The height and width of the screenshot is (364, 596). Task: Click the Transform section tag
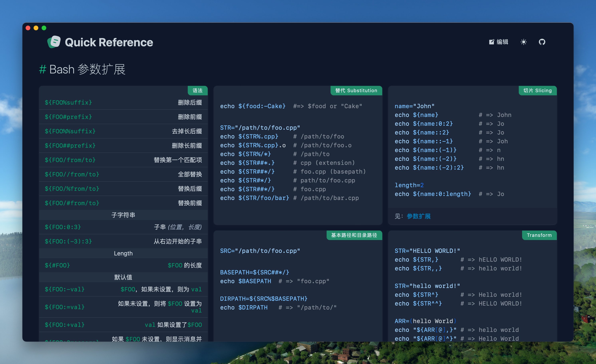(539, 235)
